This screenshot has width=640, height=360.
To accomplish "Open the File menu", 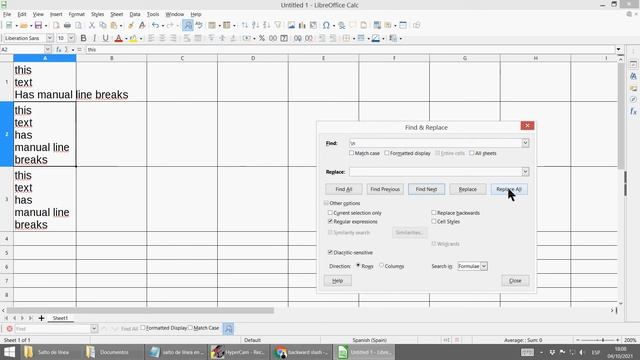I will tap(7, 14).
